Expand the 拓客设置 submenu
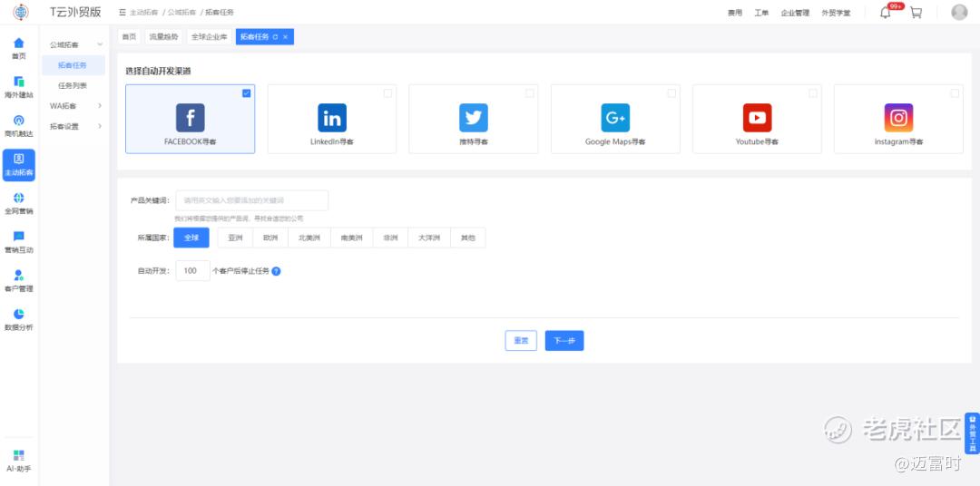Viewport: 980px width, 486px height. [x=100, y=126]
